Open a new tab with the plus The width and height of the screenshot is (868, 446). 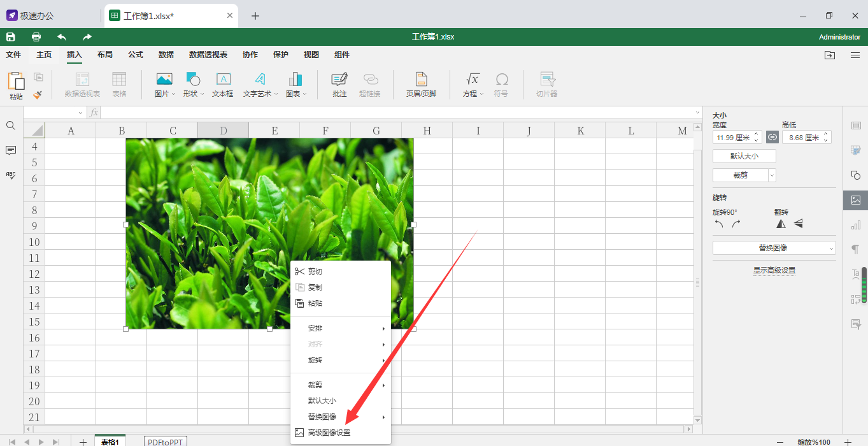coord(255,16)
